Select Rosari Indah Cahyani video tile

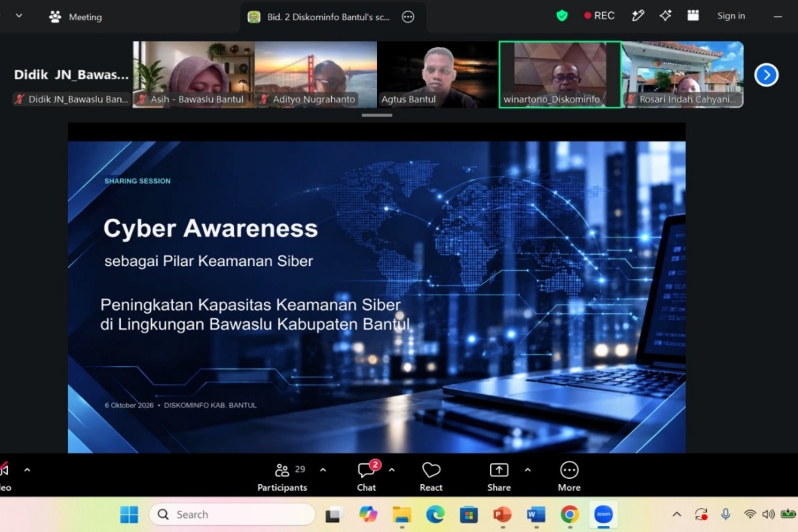point(683,74)
